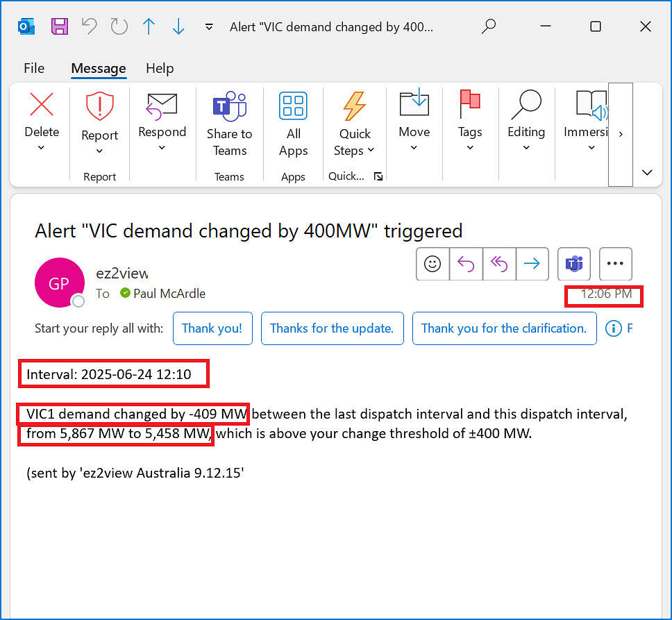Forward the message with right arrow

click(532, 264)
